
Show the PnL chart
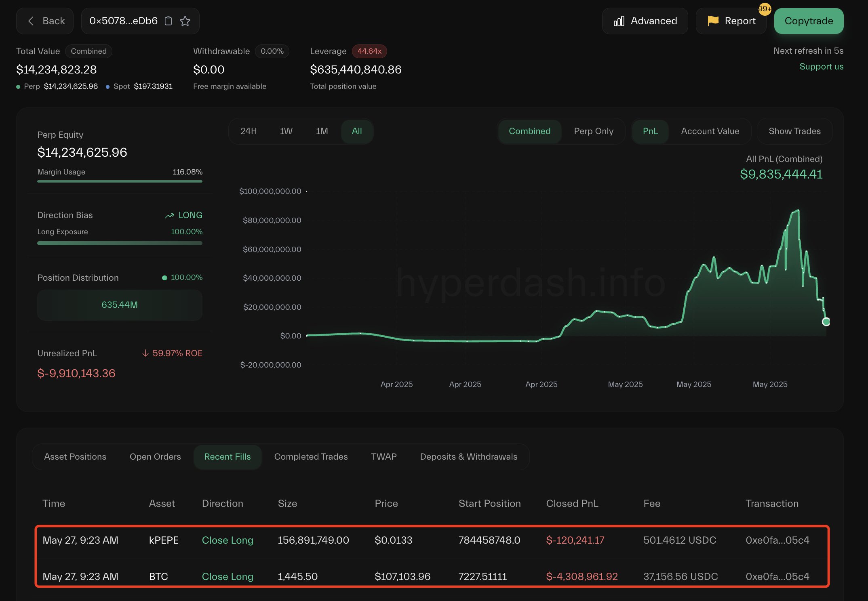tap(650, 131)
